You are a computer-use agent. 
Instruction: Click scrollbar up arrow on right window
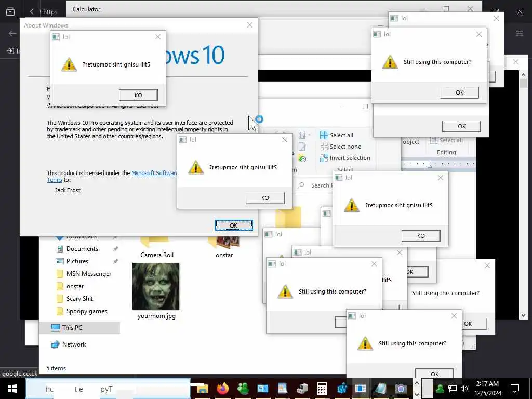coord(523,75)
